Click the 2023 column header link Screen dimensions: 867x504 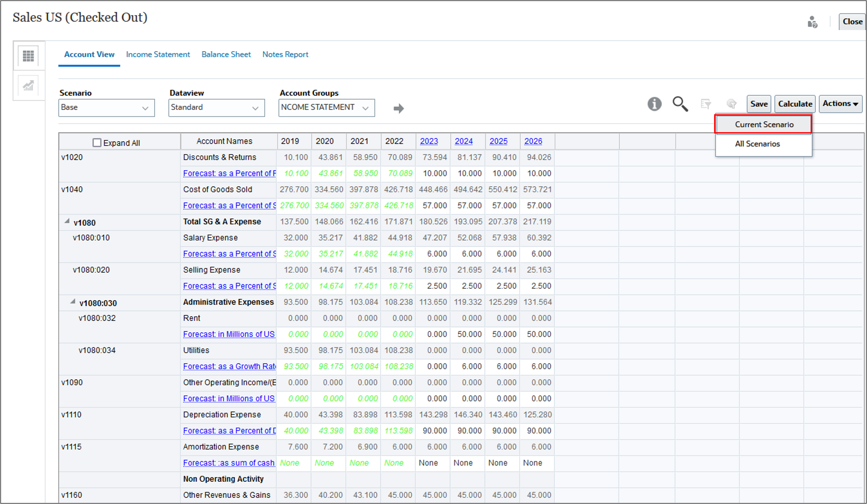[429, 141]
